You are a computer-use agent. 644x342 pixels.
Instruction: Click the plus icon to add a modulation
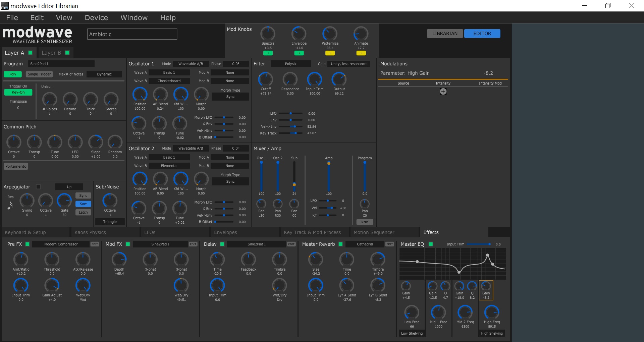click(x=443, y=91)
